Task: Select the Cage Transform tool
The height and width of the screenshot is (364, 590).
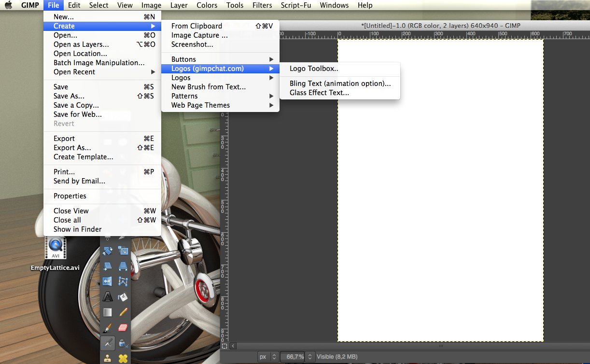Action: [123, 281]
